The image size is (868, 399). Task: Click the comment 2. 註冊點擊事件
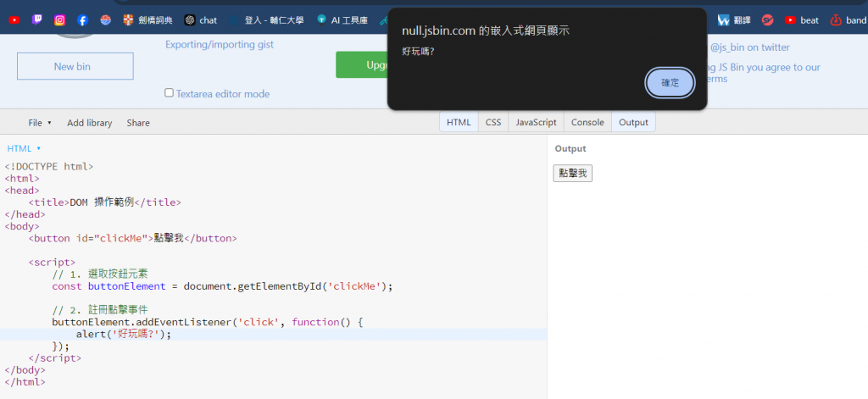100,310
